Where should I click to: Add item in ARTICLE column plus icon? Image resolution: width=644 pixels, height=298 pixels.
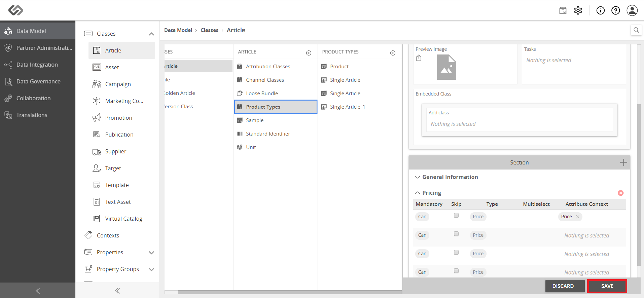tap(309, 53)
